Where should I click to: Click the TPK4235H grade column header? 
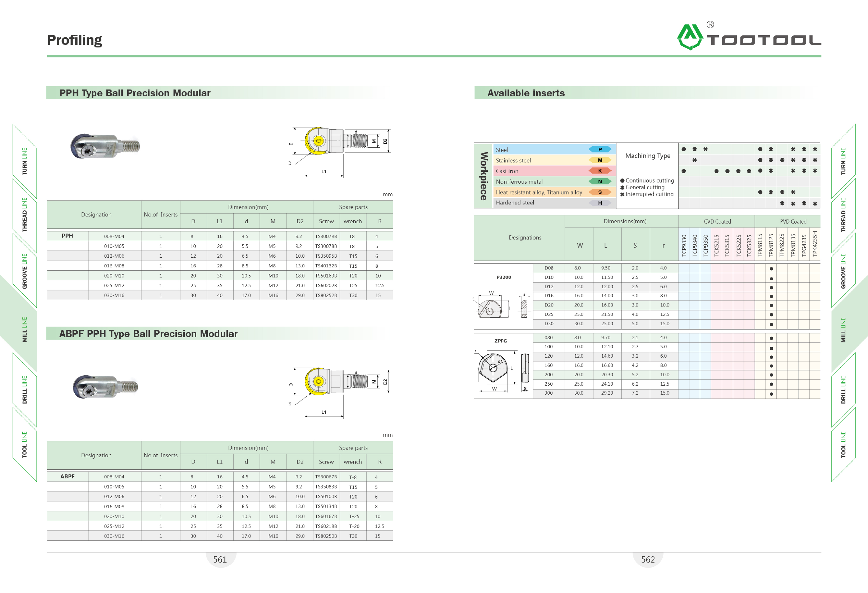point(815,244)
